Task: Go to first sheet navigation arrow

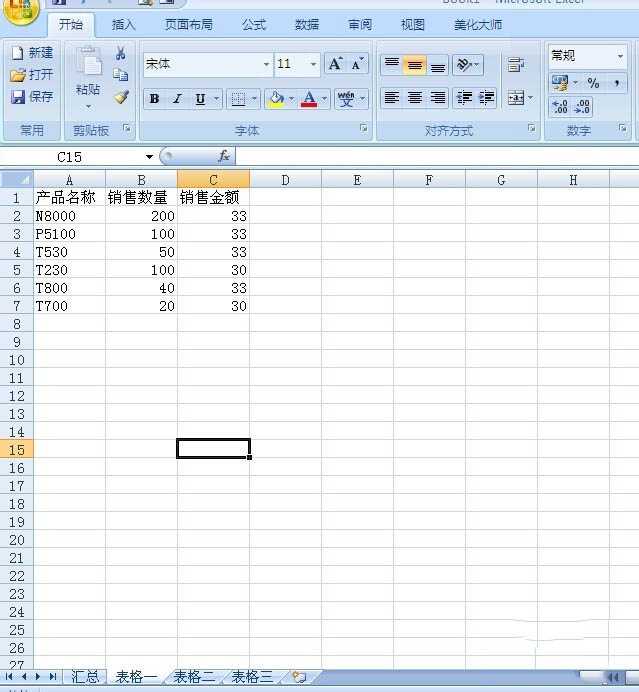Action: 9,676
